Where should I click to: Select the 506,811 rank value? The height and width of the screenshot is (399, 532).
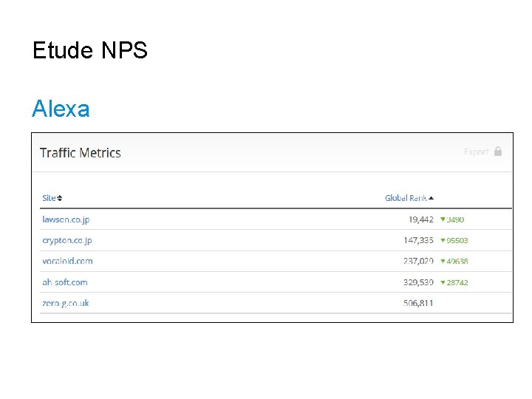tap(418, 303)
